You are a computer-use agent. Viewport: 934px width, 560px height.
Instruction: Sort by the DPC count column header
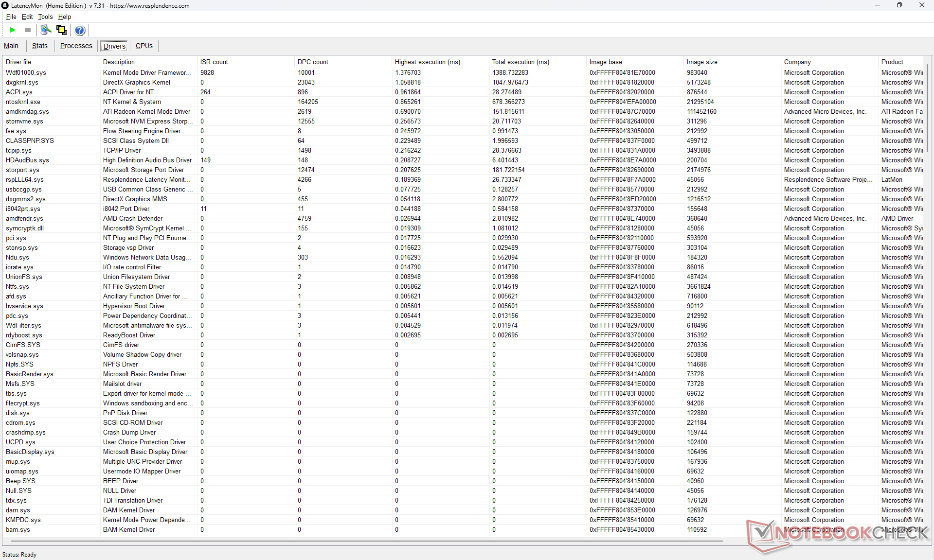pos(313,62)
